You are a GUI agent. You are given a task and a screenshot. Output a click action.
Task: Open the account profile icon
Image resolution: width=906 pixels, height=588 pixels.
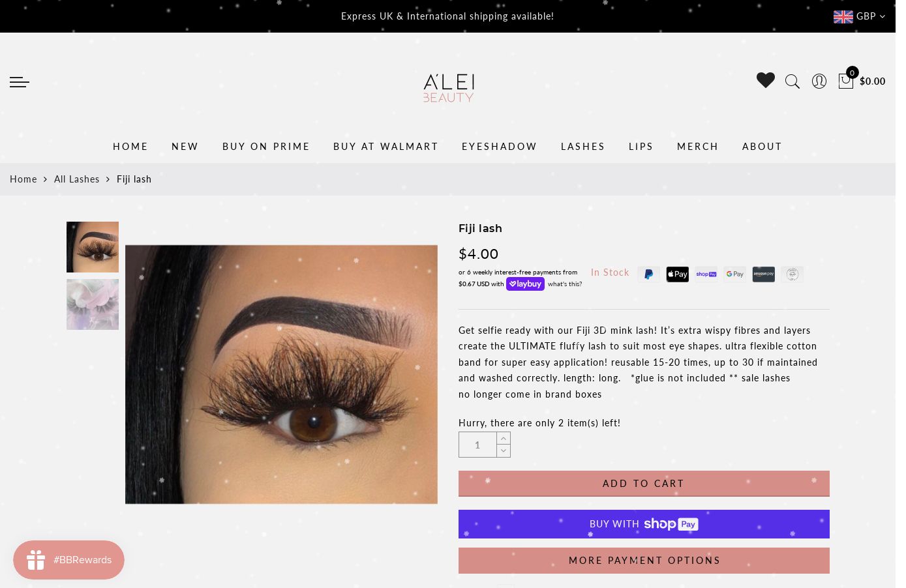819,81
